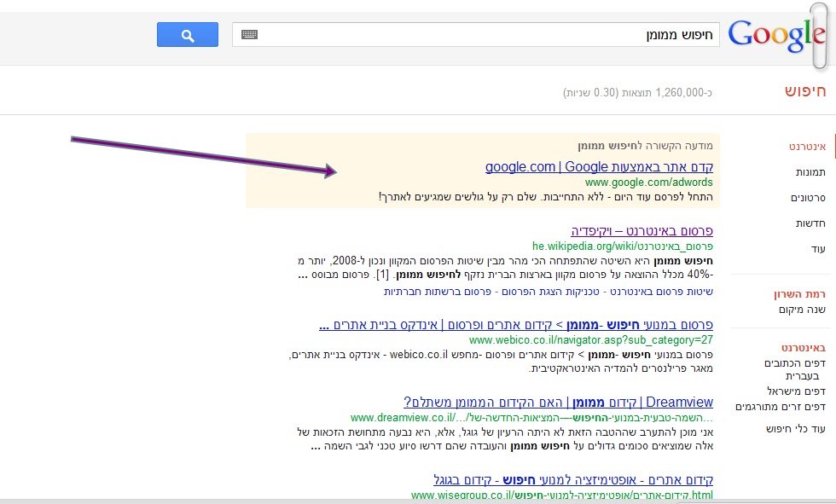Select דפים זרים מתורגמים filter
Viewport: 836px width, 504px height.
click(x=781, y=407)
